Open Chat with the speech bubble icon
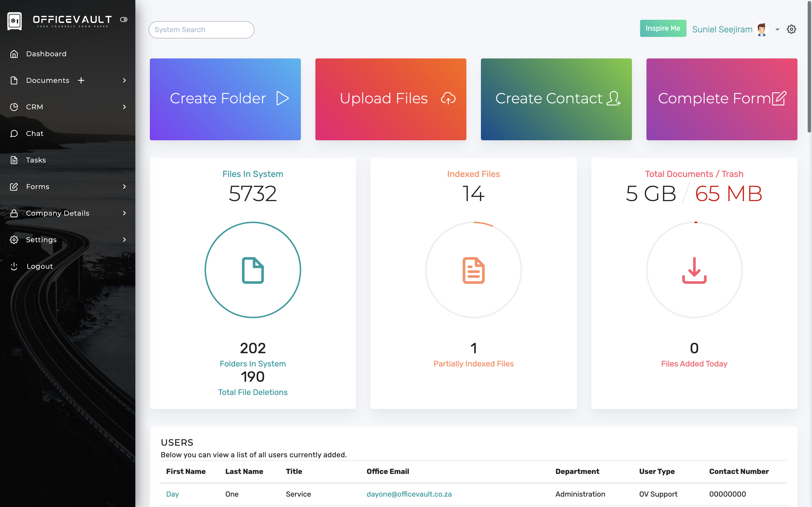Image resolution: width=812 pixels, height=507 pixels. coord(14,133)
